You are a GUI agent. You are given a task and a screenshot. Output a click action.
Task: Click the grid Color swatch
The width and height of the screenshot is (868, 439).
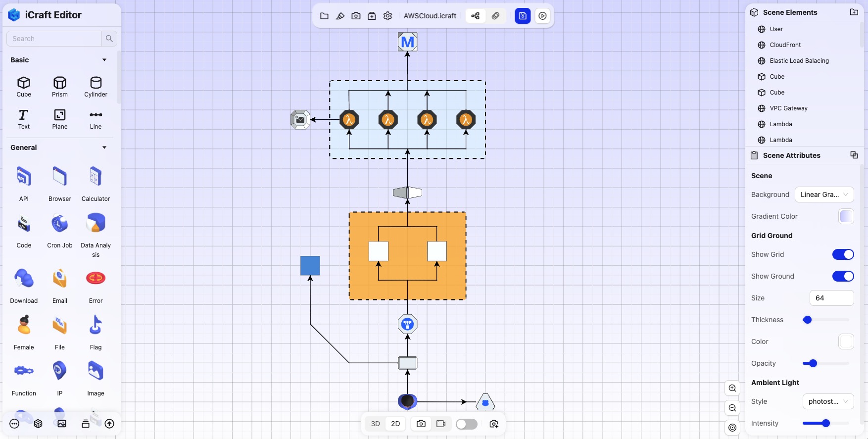pos(846,341)
